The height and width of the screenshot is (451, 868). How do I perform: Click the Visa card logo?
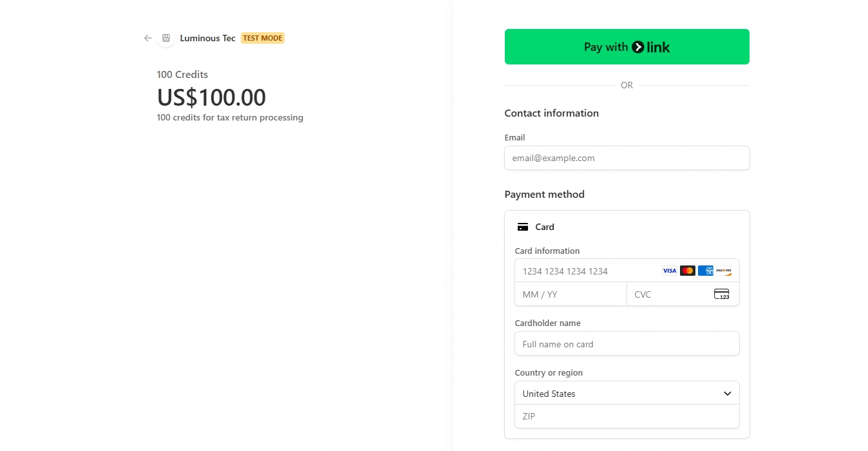(x=670, y=271)
